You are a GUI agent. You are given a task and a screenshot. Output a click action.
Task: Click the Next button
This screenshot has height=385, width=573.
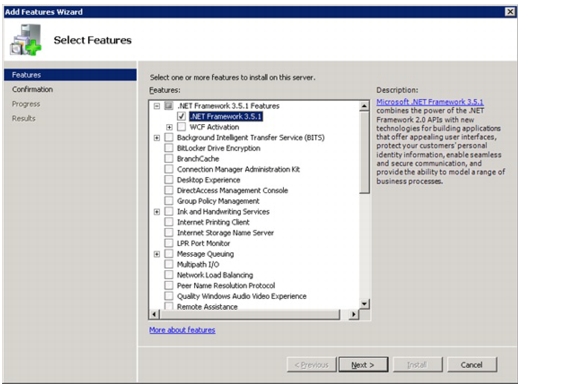363,365
